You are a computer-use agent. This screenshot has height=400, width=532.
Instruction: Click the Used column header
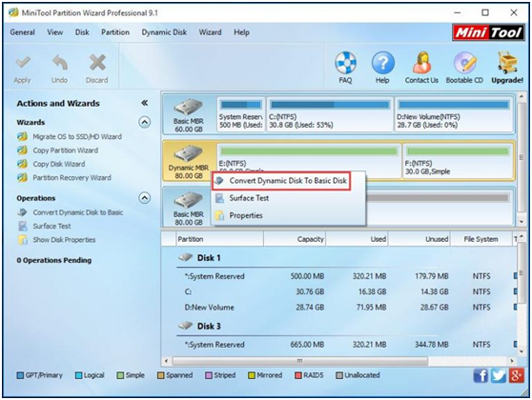[358, 239]
